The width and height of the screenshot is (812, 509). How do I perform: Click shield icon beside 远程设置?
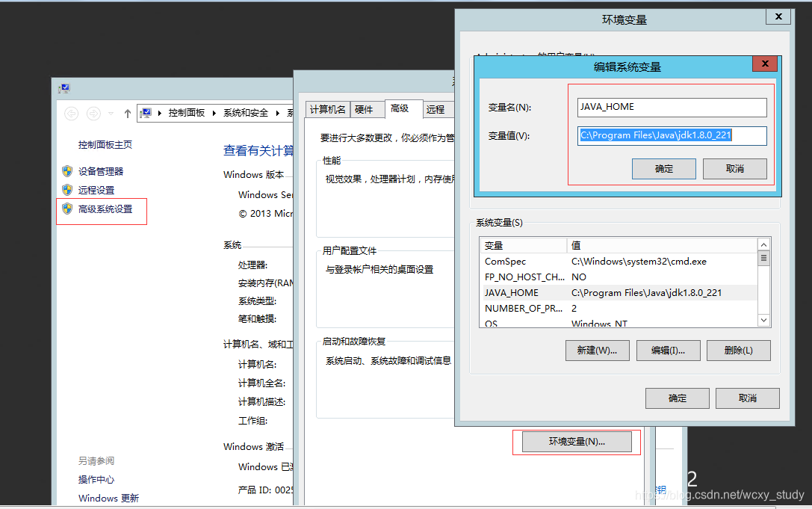click(67, 190)
